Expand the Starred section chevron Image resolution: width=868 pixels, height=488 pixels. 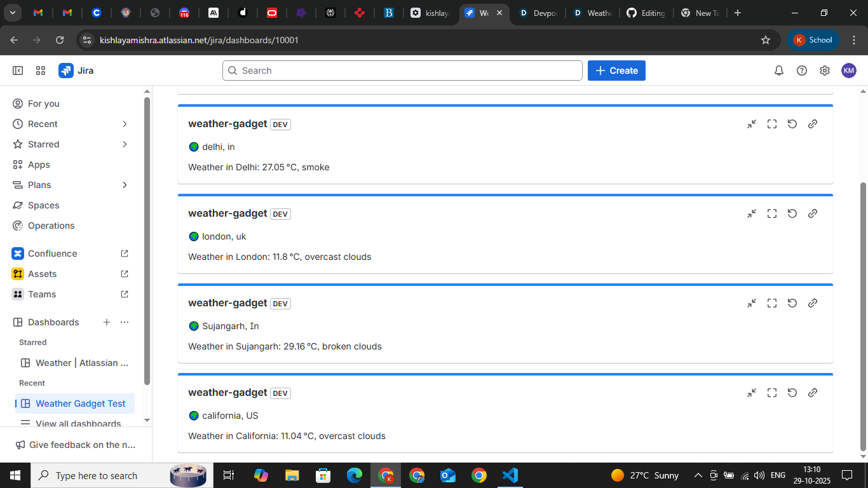[125, 144]
